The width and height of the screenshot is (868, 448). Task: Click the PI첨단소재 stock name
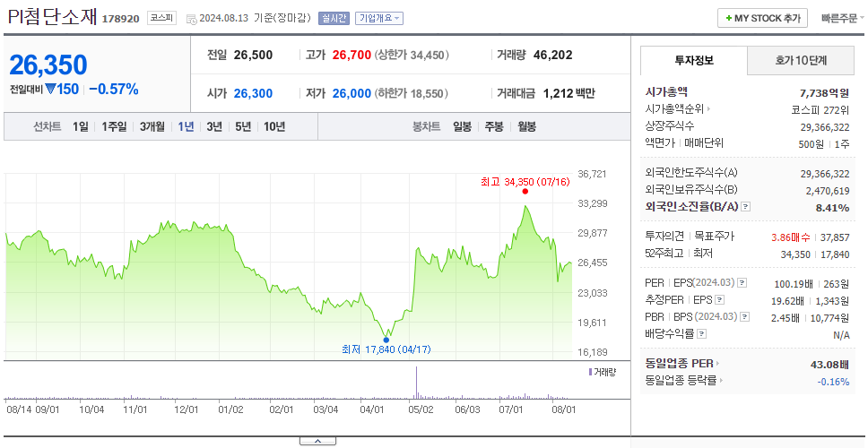click(x=52, y=17)
